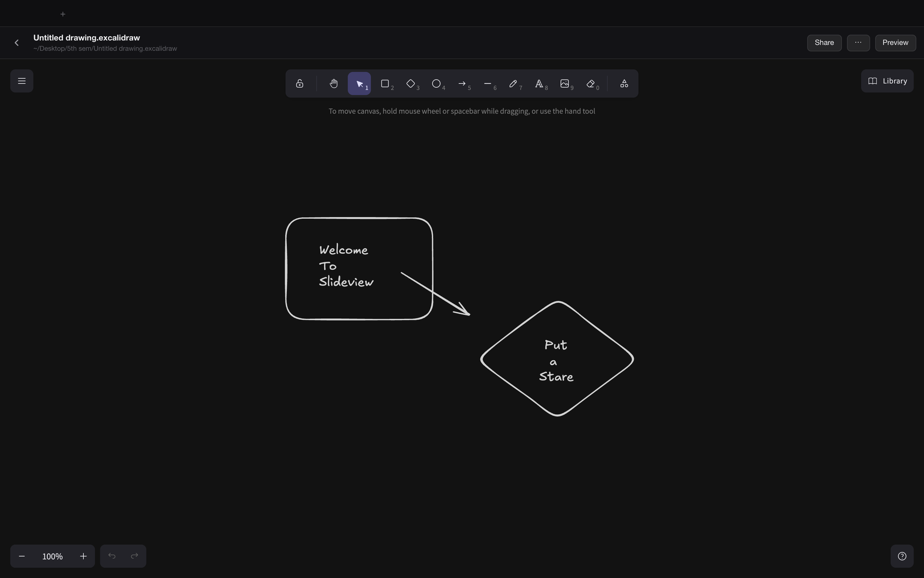Click the 'Untitled drawing.excalidraw' title
Viewport: 924px width, 578px height.
(x=87, y=38)
